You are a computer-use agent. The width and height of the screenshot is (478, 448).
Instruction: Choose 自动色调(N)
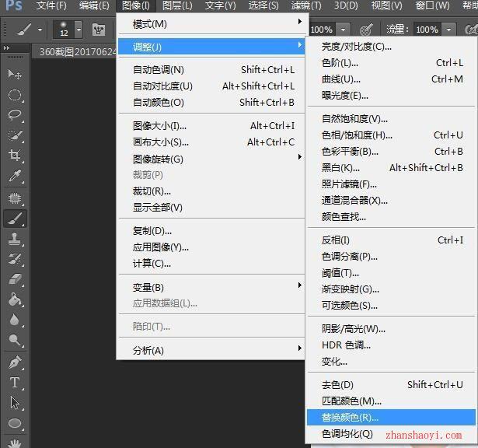pos(211,70)
